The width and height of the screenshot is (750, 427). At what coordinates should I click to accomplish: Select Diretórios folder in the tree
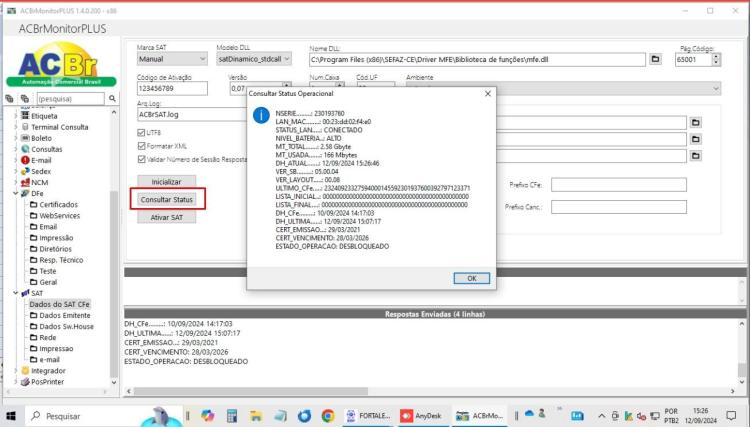click(x=55, y=249)
